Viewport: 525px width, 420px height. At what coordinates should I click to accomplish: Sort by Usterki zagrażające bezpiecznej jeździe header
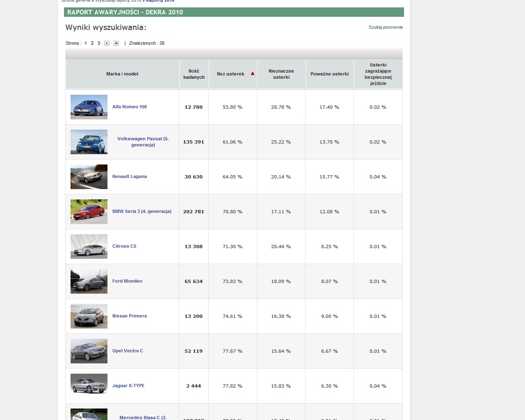coord(378,74)
